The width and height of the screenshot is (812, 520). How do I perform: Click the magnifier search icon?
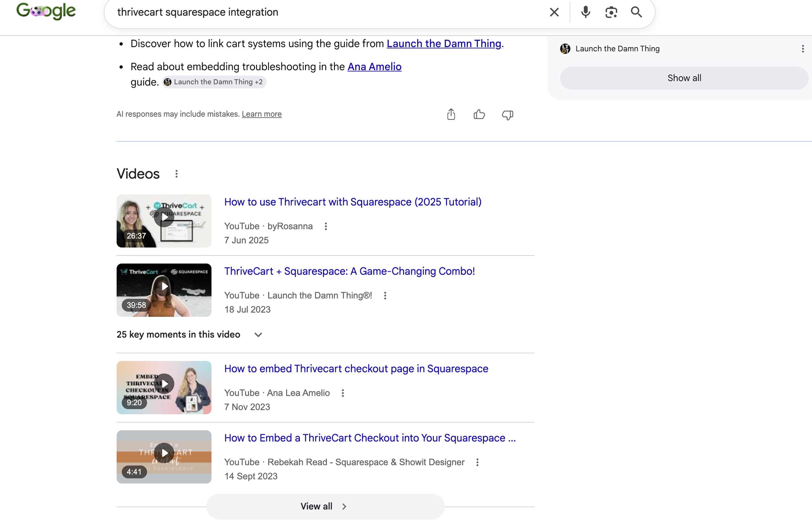point(636,12)
